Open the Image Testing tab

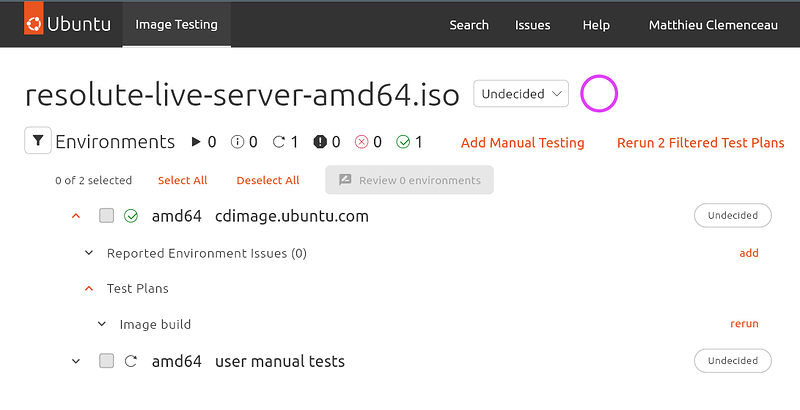pos(177,24)
